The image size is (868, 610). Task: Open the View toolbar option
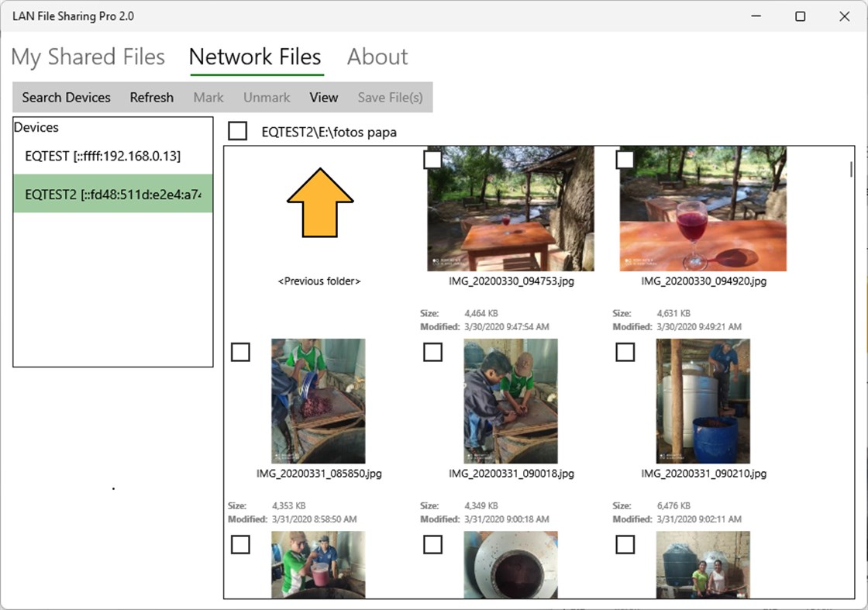tap(323, 97)
